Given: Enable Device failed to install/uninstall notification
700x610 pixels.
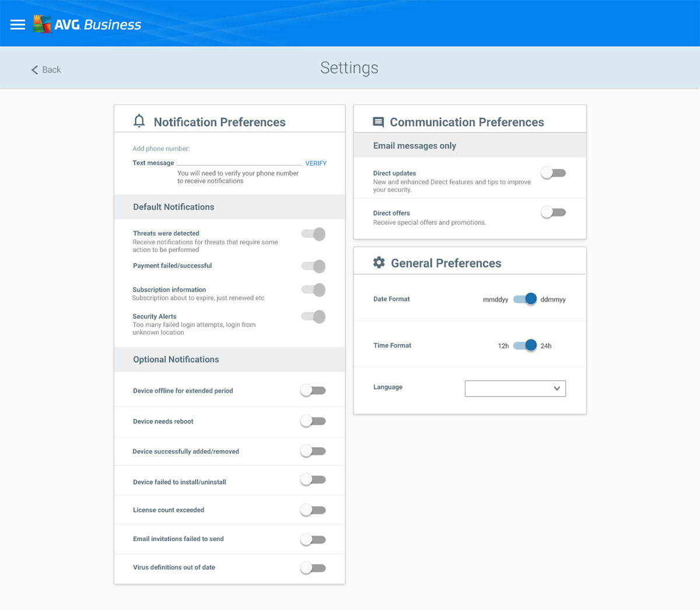Looking at the screenshot, I should [313, 479].
